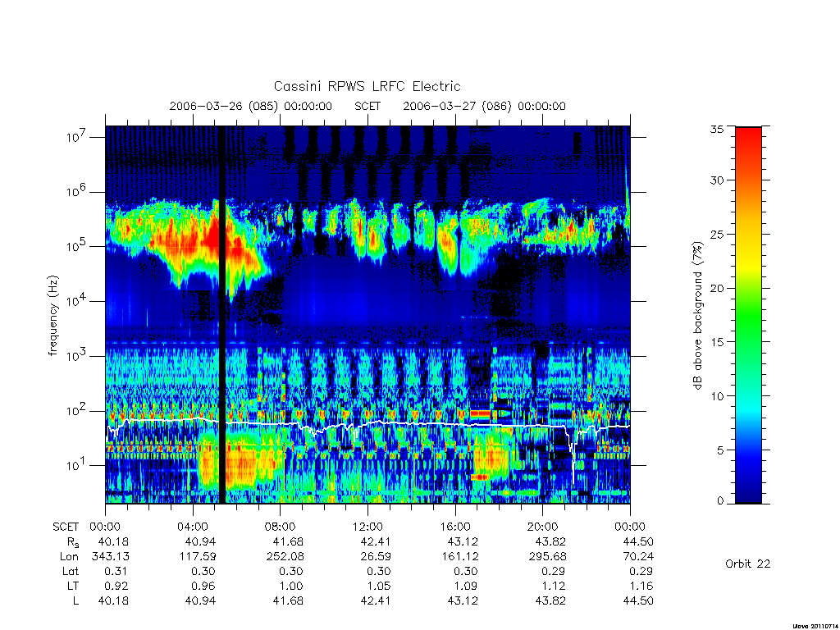Click the 'SCET' label between the dates
The width and height of the screenshot is (840, 630).
coord(367,106)
